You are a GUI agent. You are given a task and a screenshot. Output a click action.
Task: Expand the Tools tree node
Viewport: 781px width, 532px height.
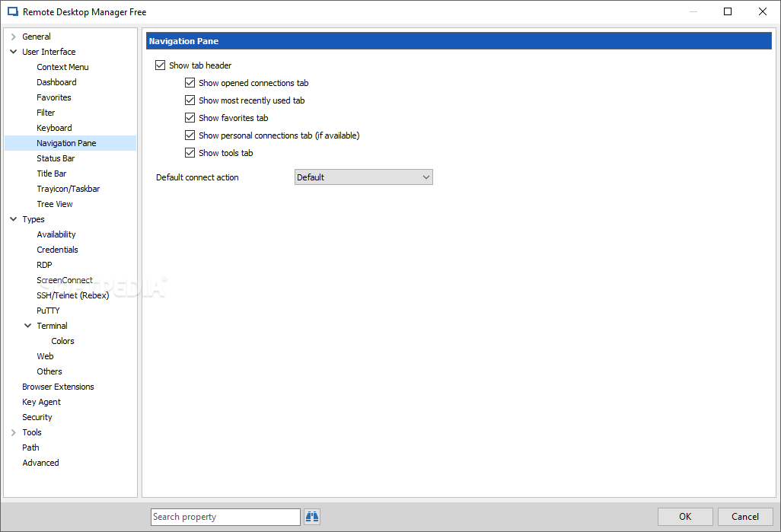point(14,432)
